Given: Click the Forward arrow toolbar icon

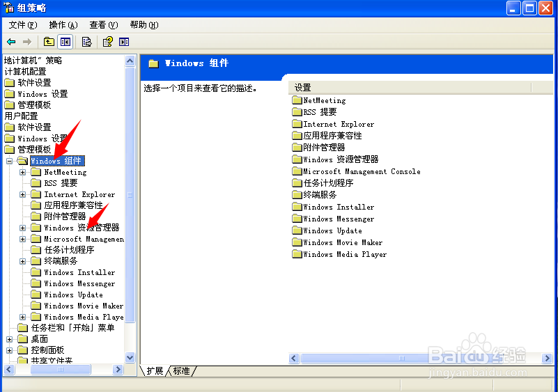Looking at the screenshot, I should 27,42.
